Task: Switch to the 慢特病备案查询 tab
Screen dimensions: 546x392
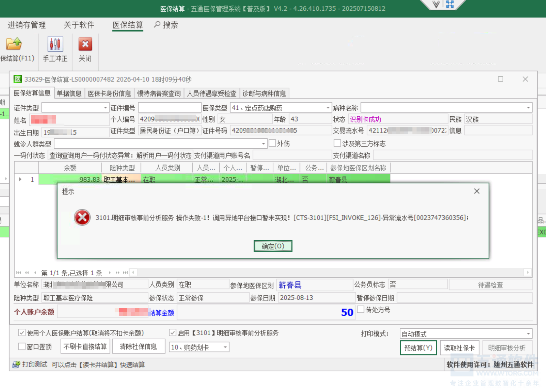Action: point(159,93)
